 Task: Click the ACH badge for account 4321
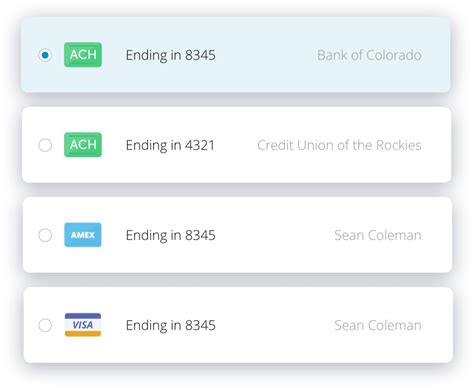[83, 145]
